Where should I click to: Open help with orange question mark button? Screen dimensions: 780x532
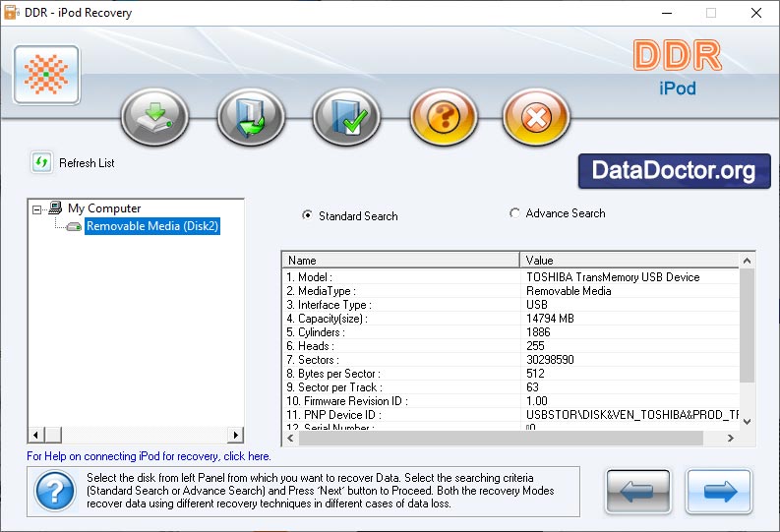click(x=444, y=117)
